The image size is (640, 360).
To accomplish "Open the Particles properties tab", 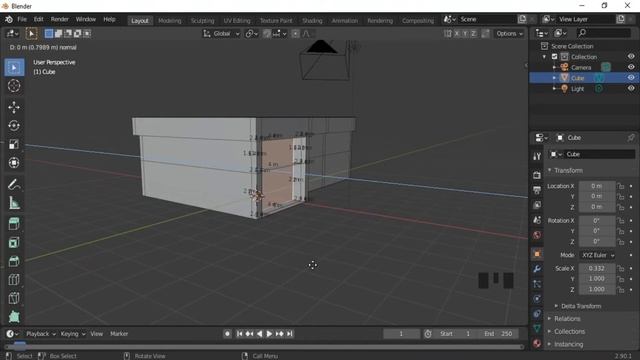I will click(x=537, y=284).
